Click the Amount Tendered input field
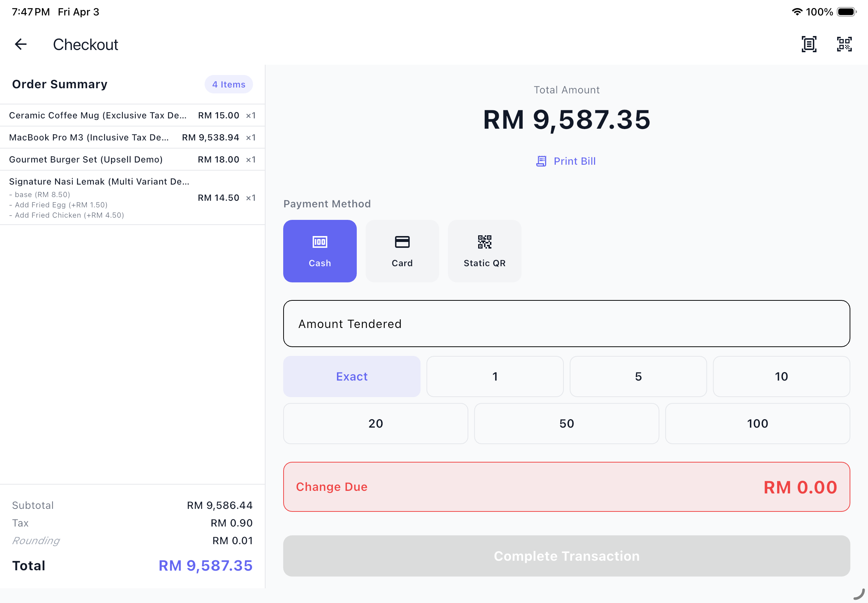 [x=566, y=324]
